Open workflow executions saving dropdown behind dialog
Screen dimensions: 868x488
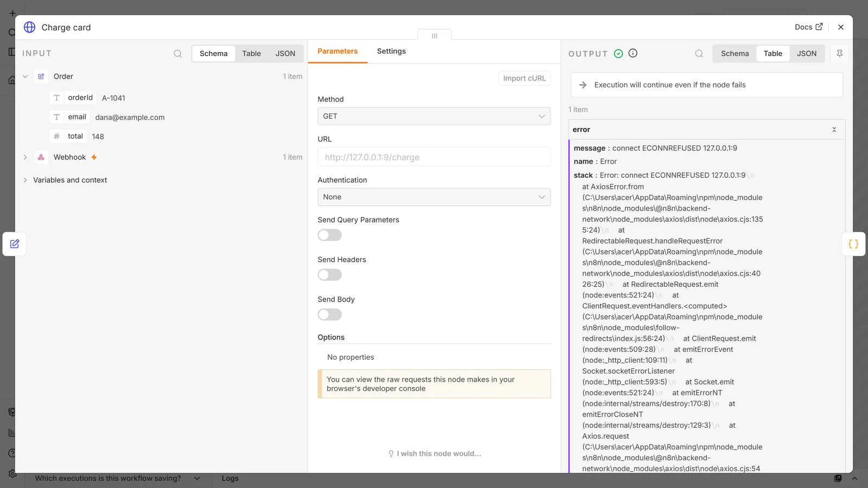[x=197, y=478]
